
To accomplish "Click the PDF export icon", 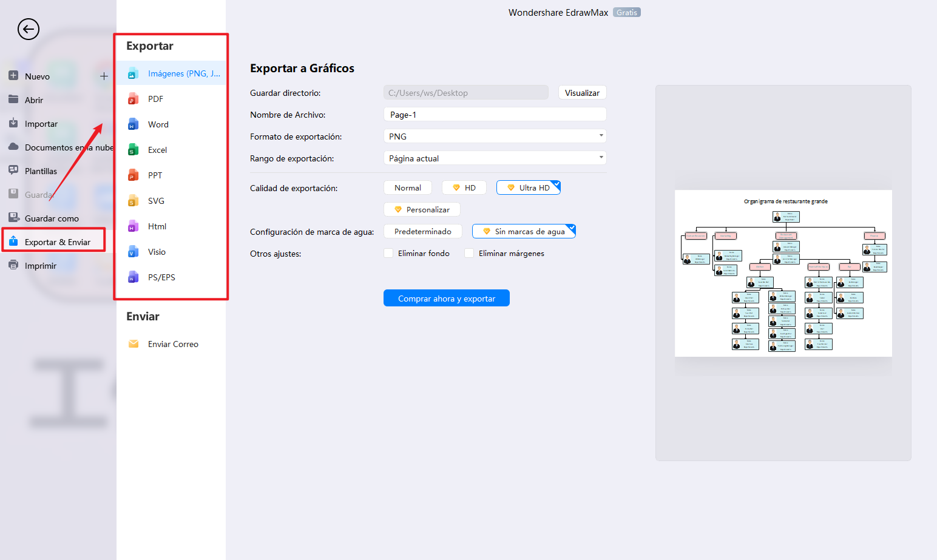I will [x=134, y=99].
